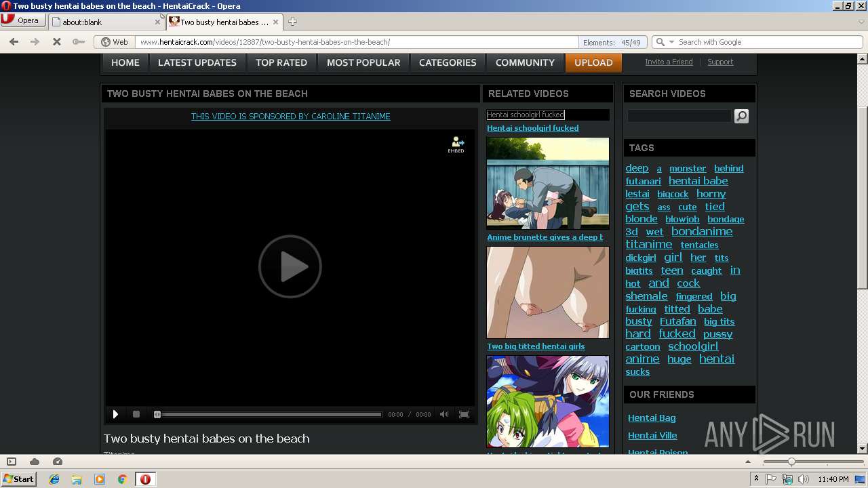868x488 pixels.
Task: Select MOST POPULAR in the site navigation
Action: coord(363,62)
